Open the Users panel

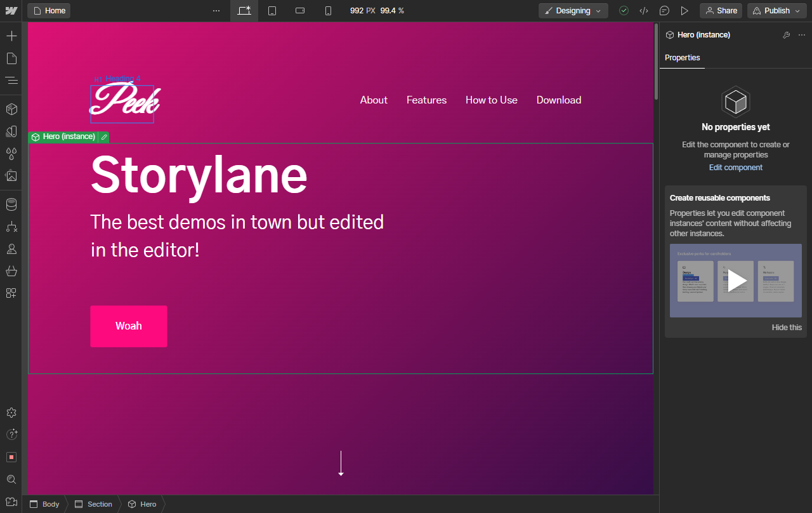(11, 249)
